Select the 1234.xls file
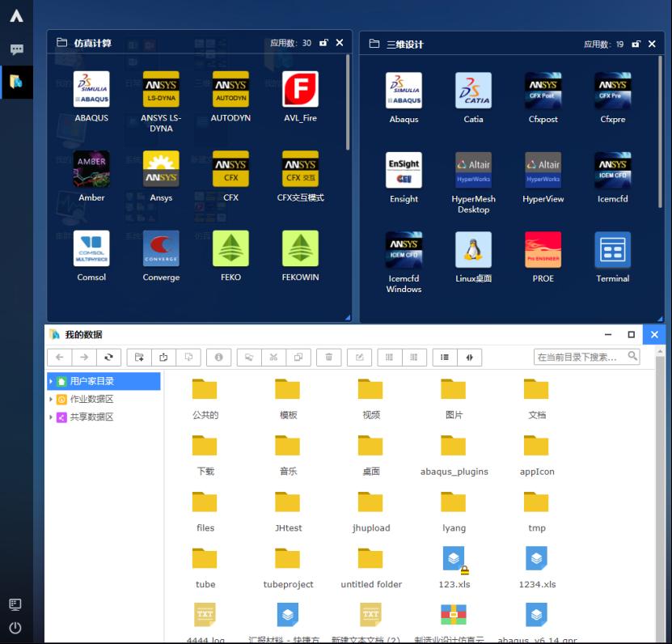This screenshot has height=644, width=672. pos(537,568)
